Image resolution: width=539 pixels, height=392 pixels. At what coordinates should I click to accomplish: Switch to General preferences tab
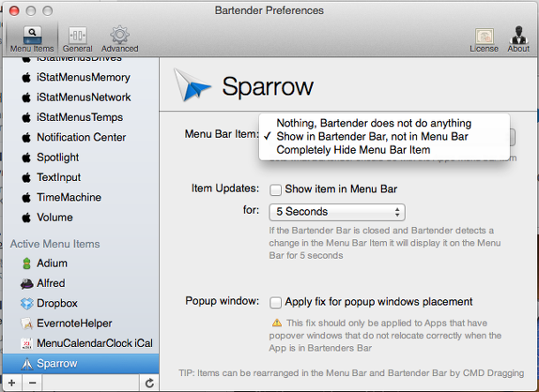[78, 40]
